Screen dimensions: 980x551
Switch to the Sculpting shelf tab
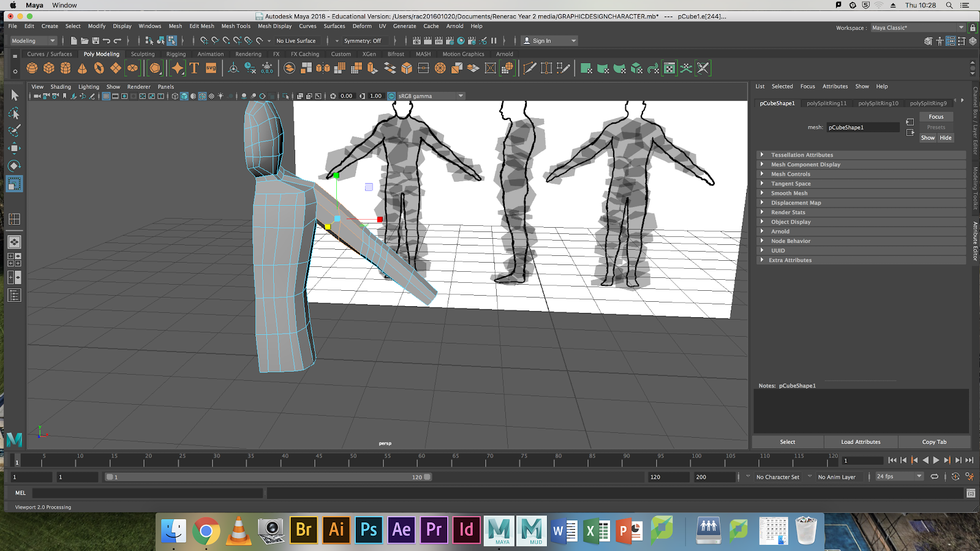tap(143, 54)
